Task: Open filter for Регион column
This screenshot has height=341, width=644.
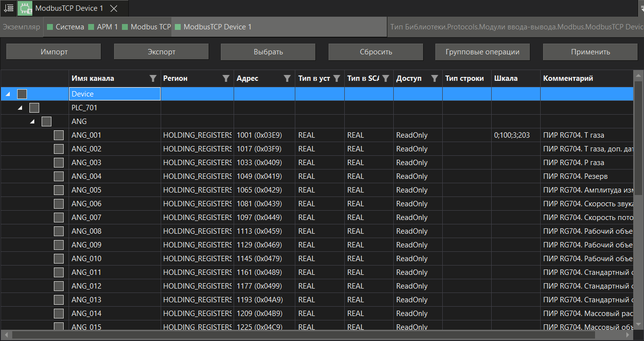Action: coord(226,78)
